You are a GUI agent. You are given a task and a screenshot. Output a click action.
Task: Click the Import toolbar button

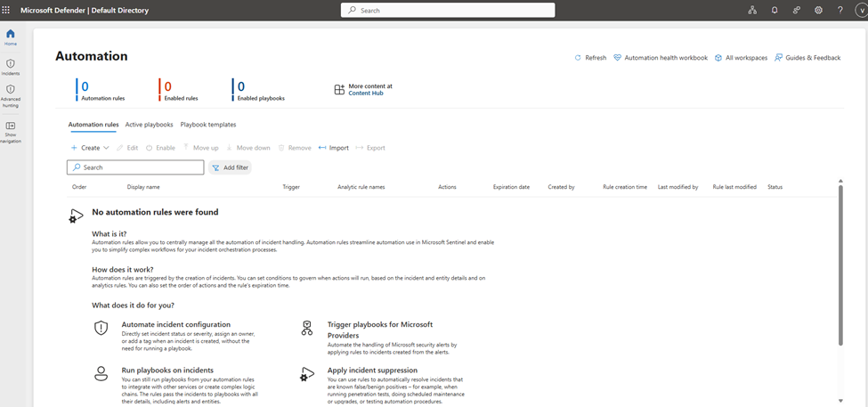334,148
